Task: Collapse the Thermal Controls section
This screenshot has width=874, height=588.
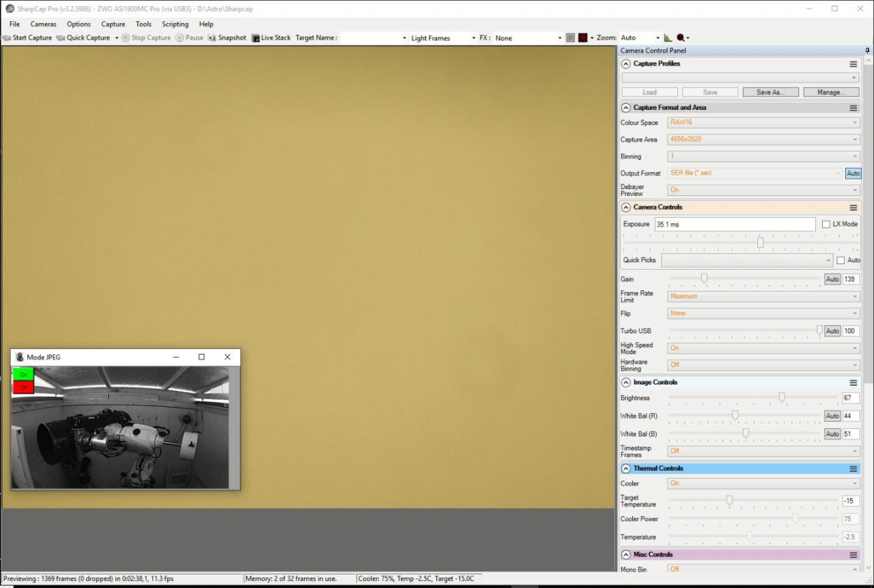Action: click(625, 469)
